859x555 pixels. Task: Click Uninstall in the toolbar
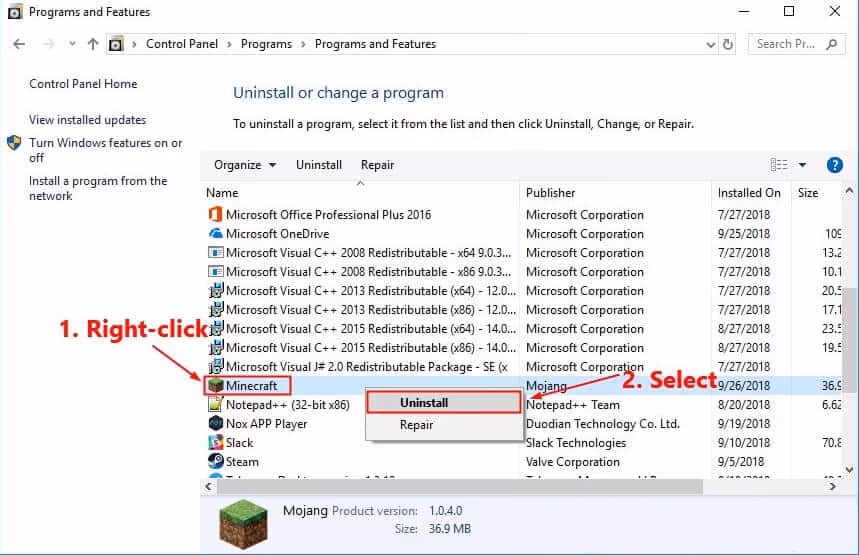click(319, 165)
